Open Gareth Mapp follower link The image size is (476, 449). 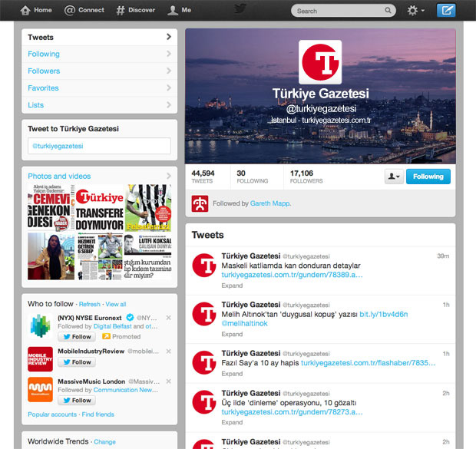pyautogui.click(x=270, y=203)
